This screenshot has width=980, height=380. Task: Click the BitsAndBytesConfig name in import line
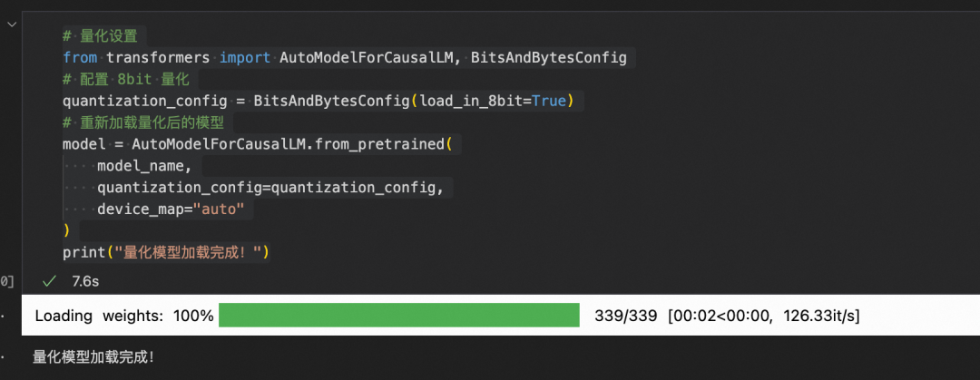coord(548,58)
